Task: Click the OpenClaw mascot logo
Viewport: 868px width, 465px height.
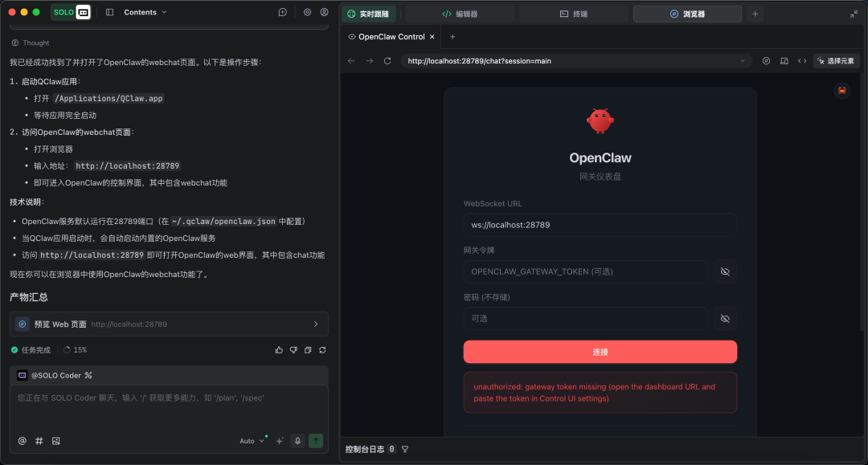Action: (600, 120)
